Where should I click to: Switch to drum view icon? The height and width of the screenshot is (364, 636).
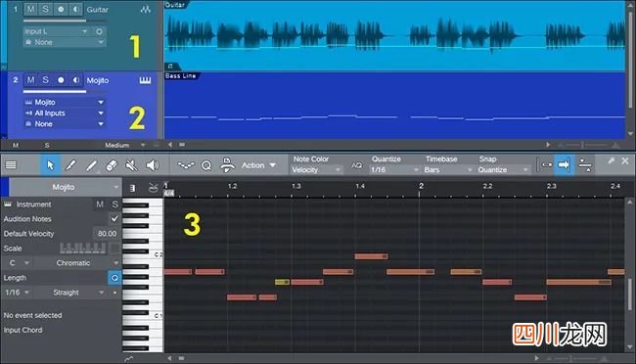coord(153,188)
